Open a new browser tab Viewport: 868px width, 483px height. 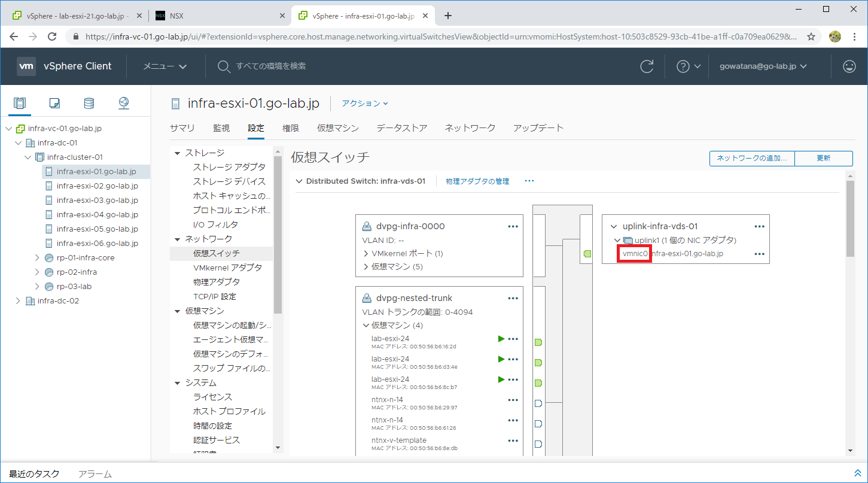[448, 16]
